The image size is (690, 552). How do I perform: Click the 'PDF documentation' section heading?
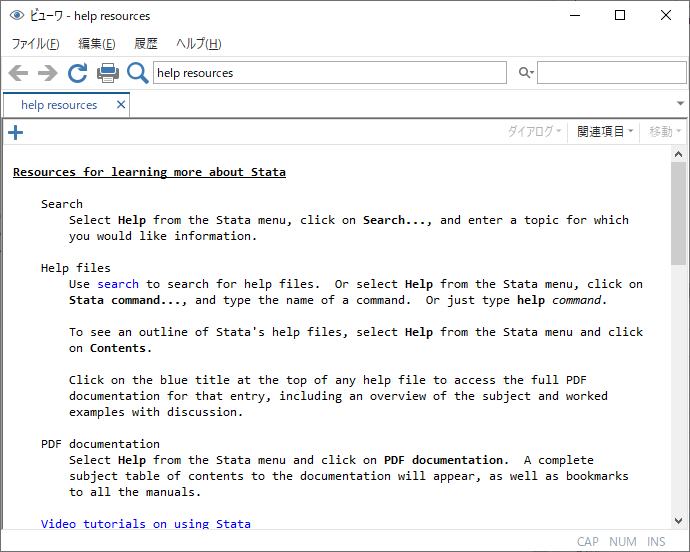coord(100,444)
